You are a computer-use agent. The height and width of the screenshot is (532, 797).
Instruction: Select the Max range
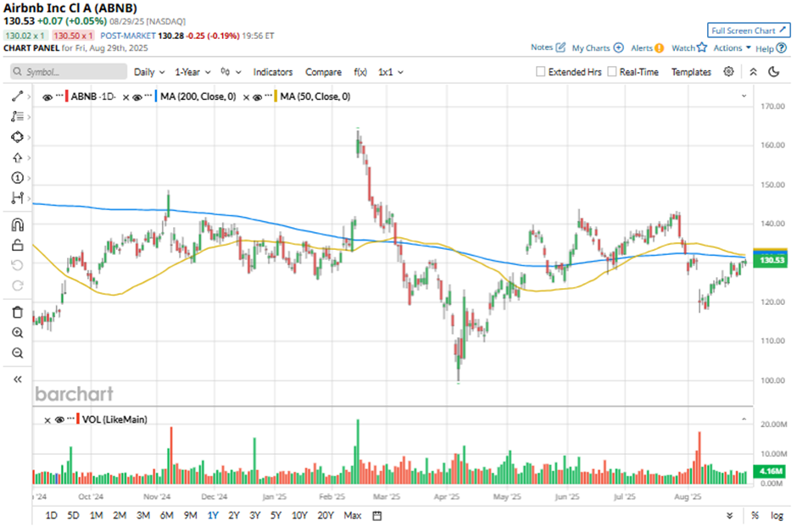352,516
